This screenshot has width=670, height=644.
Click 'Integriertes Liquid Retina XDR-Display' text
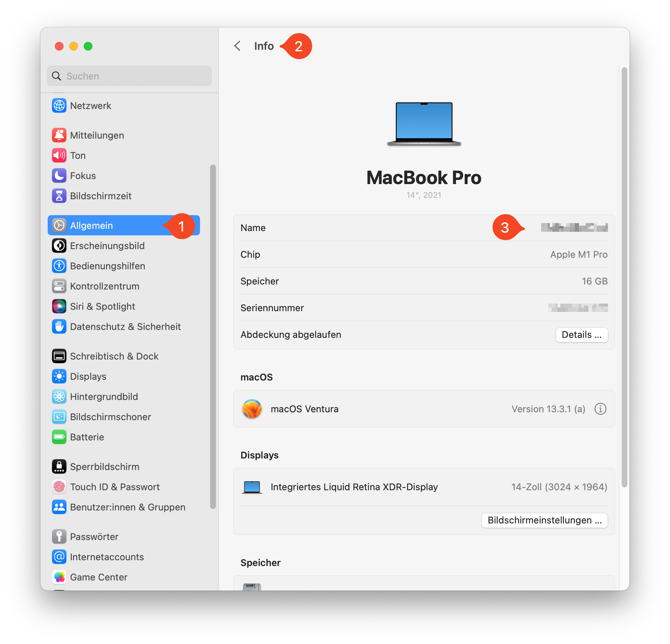point(354,487)
